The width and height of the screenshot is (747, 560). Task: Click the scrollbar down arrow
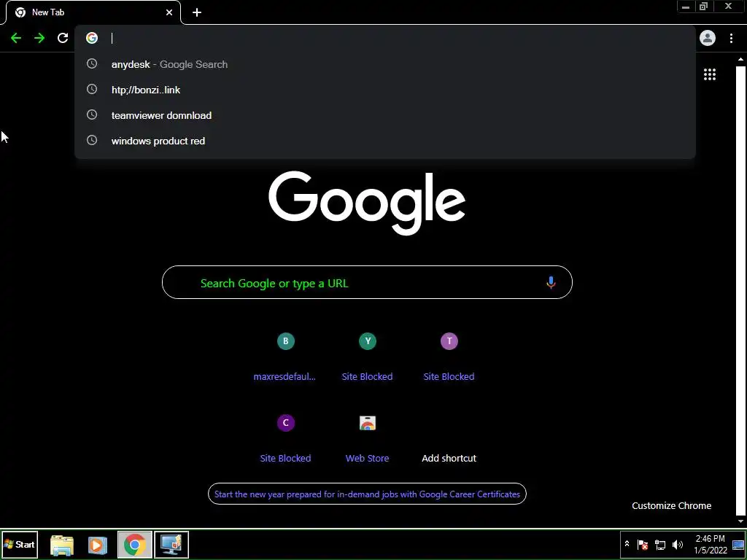point(740,522)
